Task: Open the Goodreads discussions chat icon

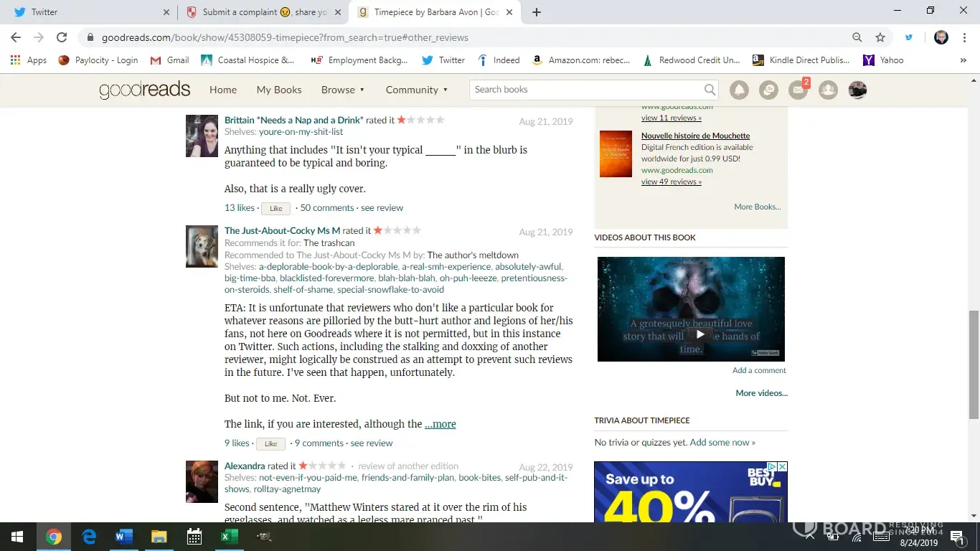Action: [768, 90]
